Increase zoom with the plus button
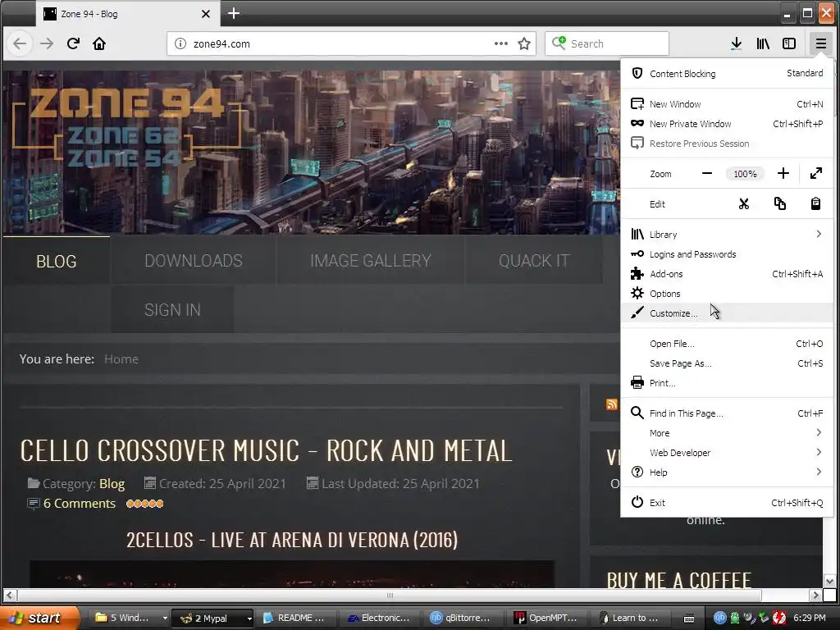 point(783,173)
